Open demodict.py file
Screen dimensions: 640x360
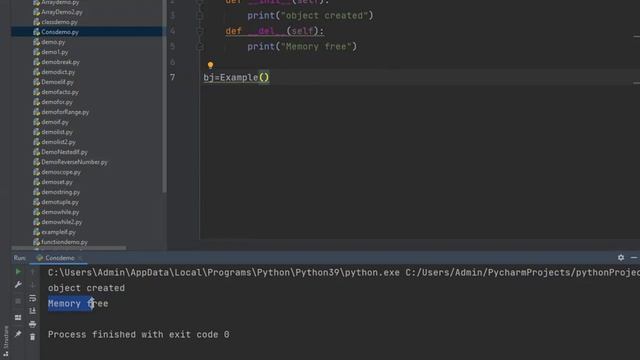58,72
